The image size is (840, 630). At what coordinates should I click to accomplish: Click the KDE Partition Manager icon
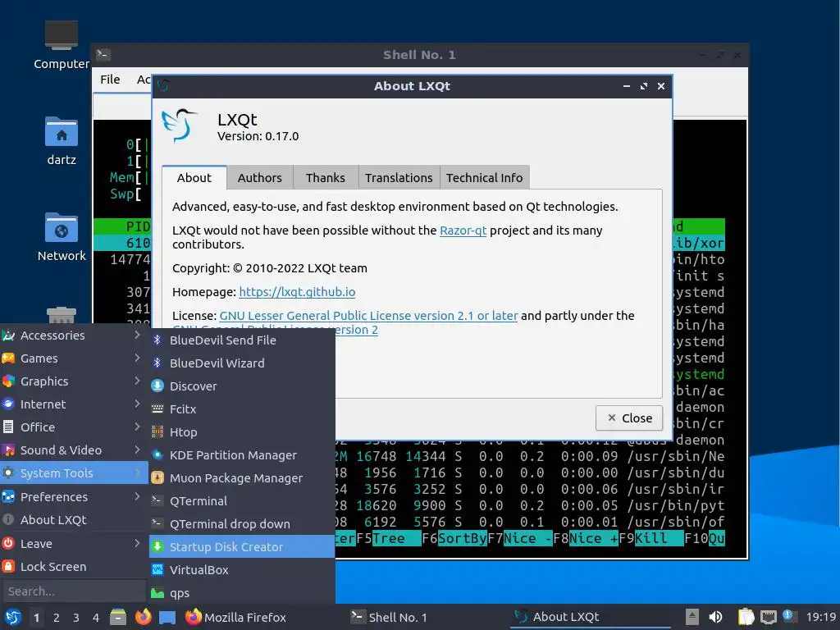pos(157,455)
